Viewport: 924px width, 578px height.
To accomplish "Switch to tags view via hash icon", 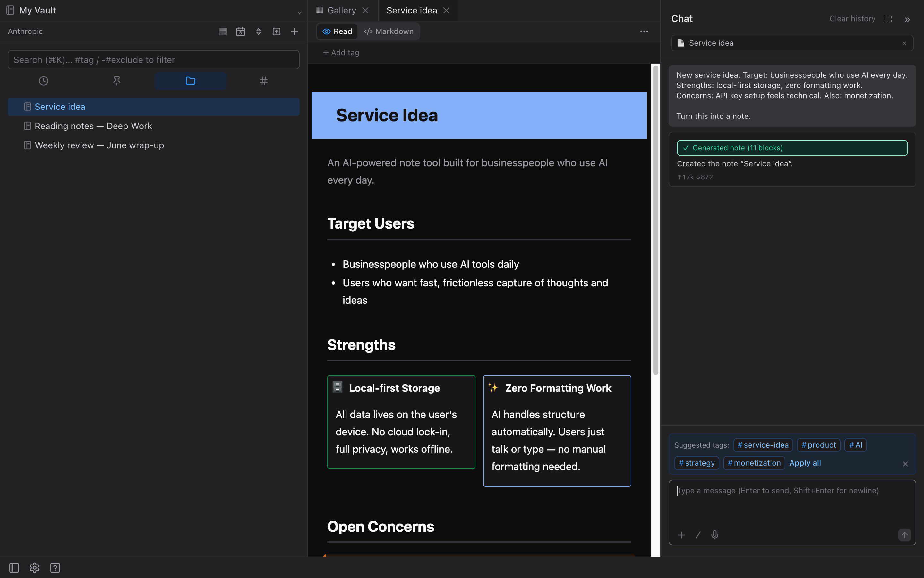I will click(x=263, y=81).
